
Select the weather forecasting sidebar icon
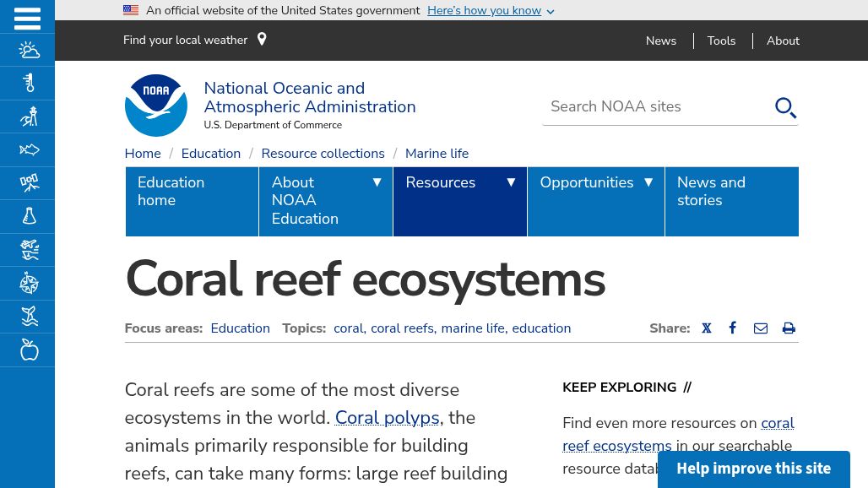coord(29,50)
